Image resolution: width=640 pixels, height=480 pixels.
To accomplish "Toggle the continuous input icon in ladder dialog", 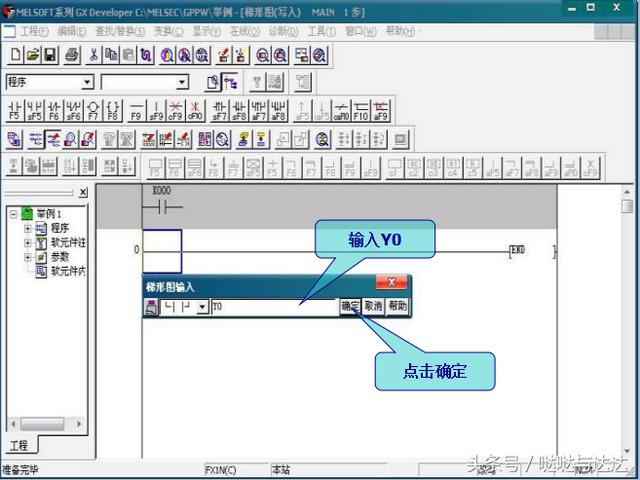I will pos(151,307).
